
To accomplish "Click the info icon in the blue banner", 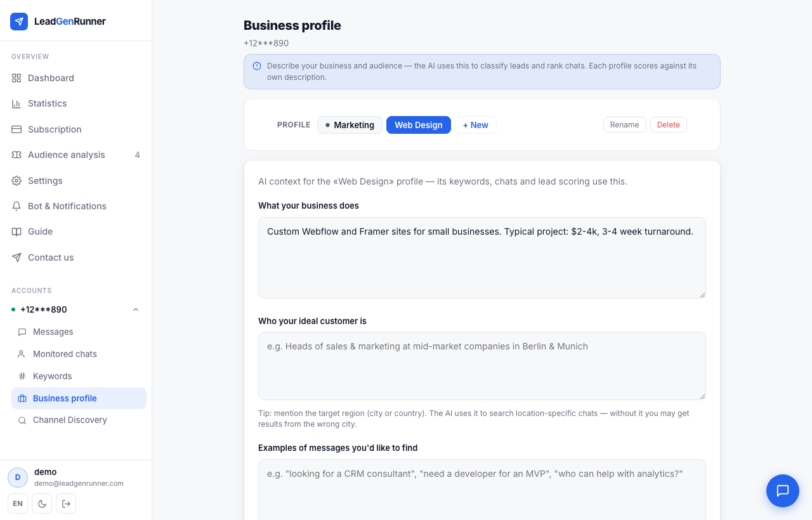I will tap(257, 66).
